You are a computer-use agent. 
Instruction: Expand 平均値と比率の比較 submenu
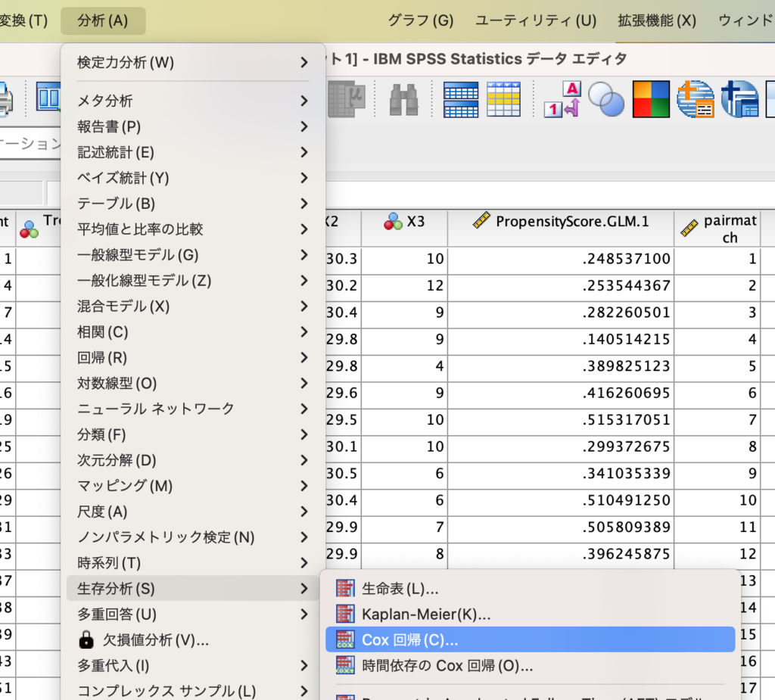click(193, 229)
